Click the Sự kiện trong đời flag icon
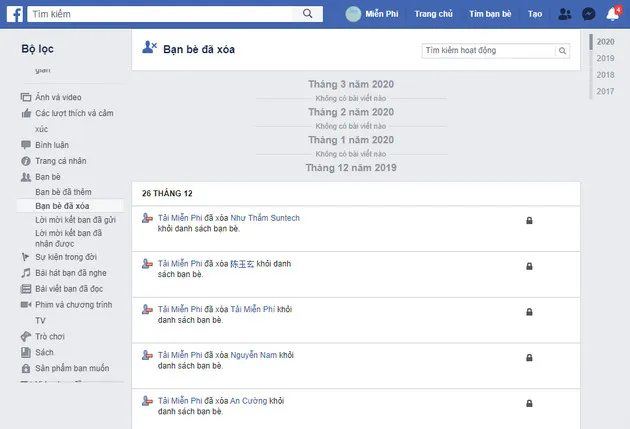The width and height of the screenshot is (630, 429). click(25, 257)
